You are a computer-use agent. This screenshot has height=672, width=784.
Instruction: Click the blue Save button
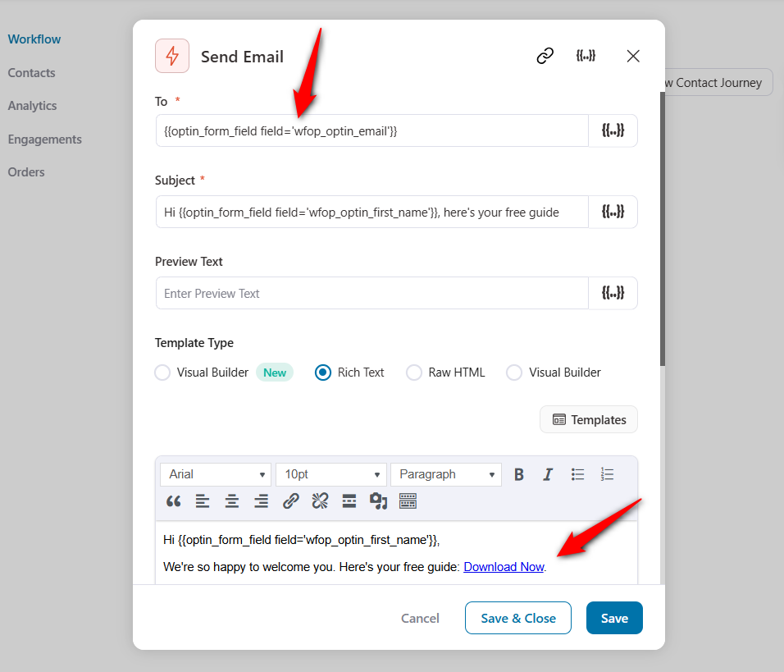click(x=614, y=618)
